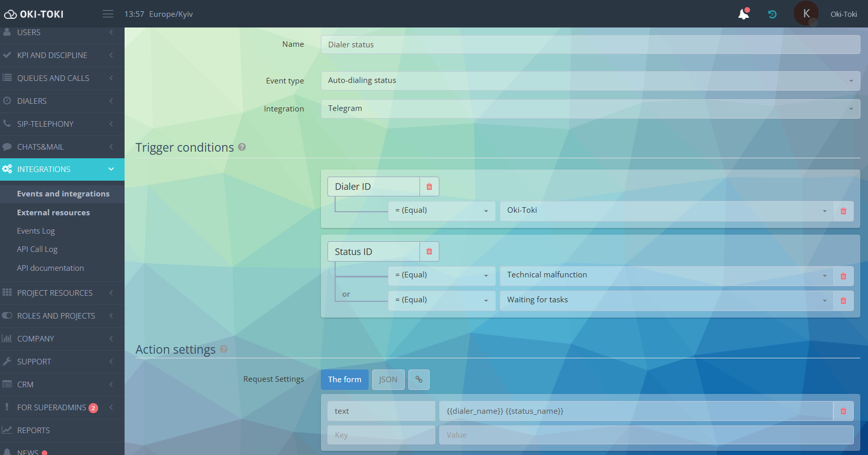Toggle the hamburger sidebar menu
The width and height of the screenshot is (868, 455).
coord(108,14)
